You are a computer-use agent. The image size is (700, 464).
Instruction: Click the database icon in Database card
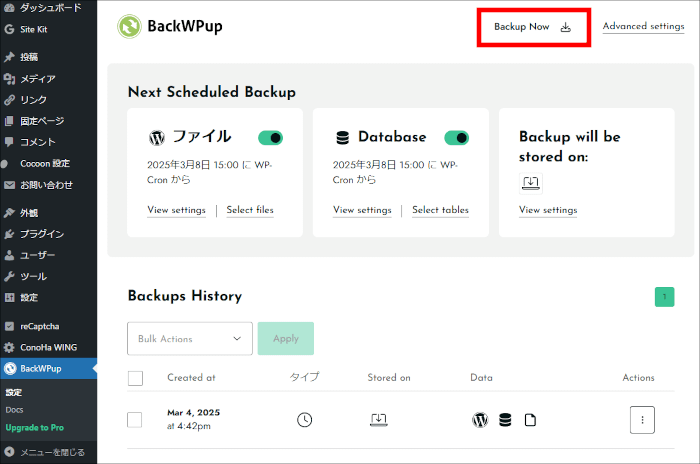pyautogui.click(x=342, y=138)
